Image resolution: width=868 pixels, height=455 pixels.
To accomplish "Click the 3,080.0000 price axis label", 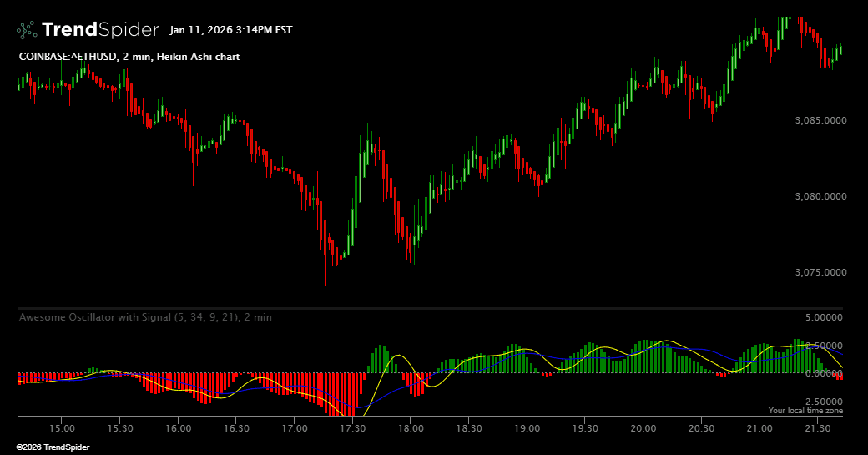I will tap(821, 196).
